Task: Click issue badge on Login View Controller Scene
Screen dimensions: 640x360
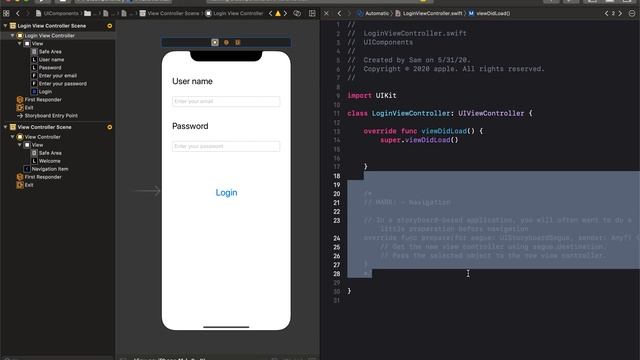Action: [109, 26]
